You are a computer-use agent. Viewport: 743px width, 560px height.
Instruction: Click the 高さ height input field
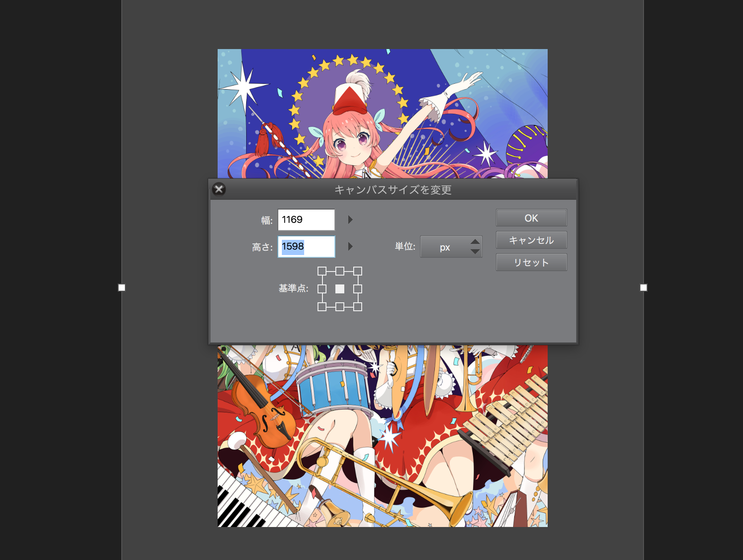[x=306, y=247]
